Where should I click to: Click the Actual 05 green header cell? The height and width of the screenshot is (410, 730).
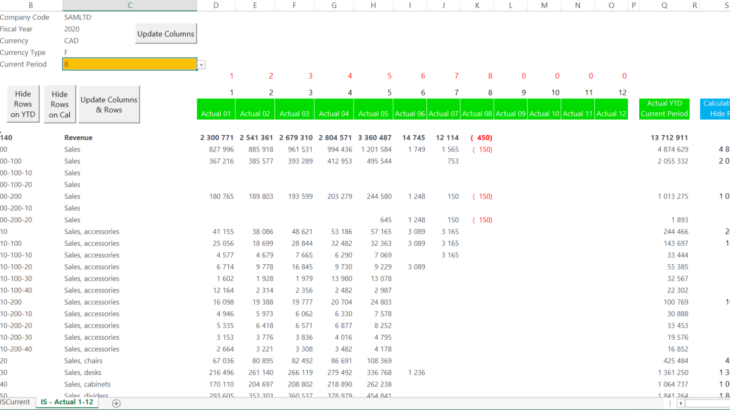(373, 109)
